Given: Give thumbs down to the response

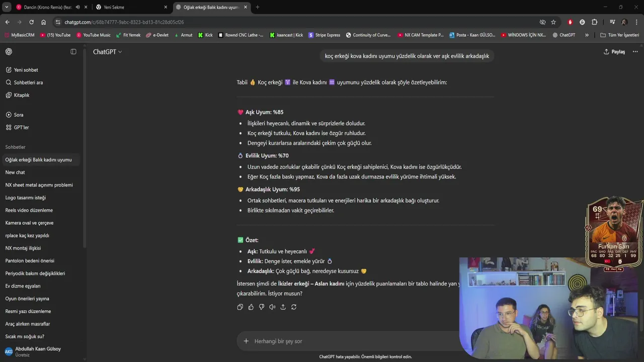Looking at the screenshot, I should point(262,307).
